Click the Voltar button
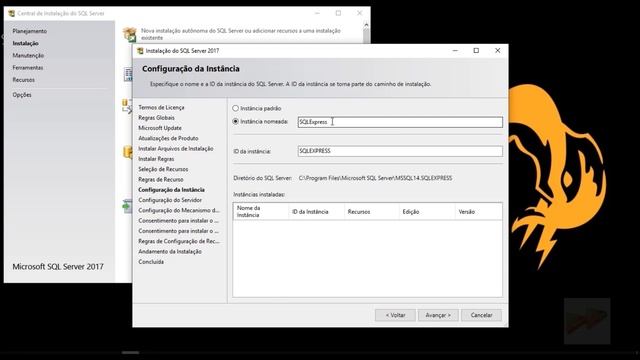 [395, 315]
